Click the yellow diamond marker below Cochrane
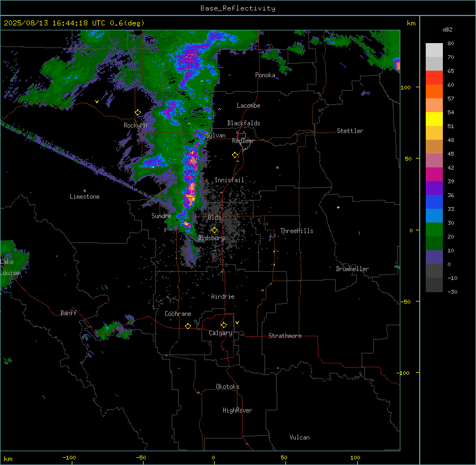Viewport: 476px width, 465px height. click(188, 326)
